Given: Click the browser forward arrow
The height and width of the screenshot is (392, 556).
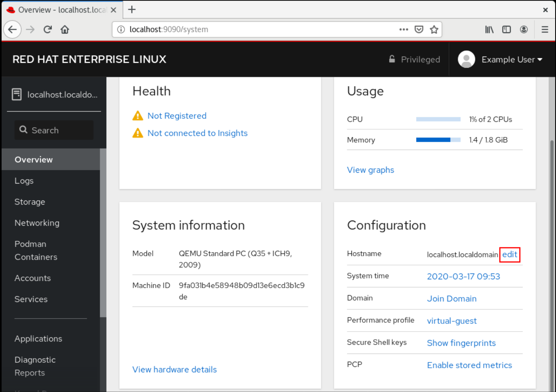Looking at the screenshot, I should pos(30,30).
